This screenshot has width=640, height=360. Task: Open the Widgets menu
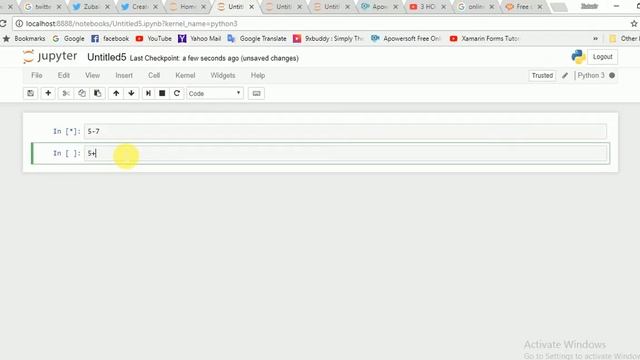pos(223,76)
